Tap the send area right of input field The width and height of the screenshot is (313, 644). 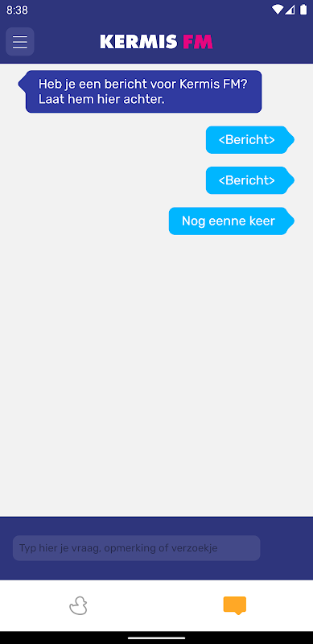click(x=285, y=548)
